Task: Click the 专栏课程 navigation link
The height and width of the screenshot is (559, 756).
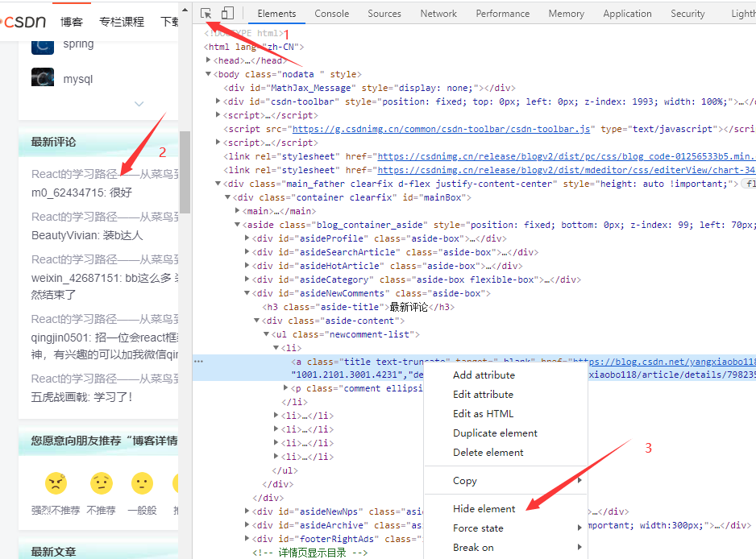Action: 122,23
